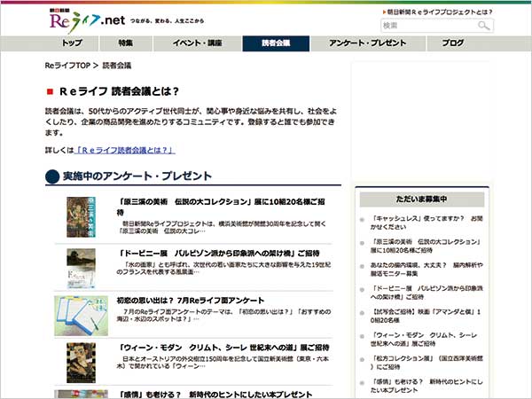Click the search magnifier icon
This screenshot has height=399, width=532.
click(x=483, y=26)
